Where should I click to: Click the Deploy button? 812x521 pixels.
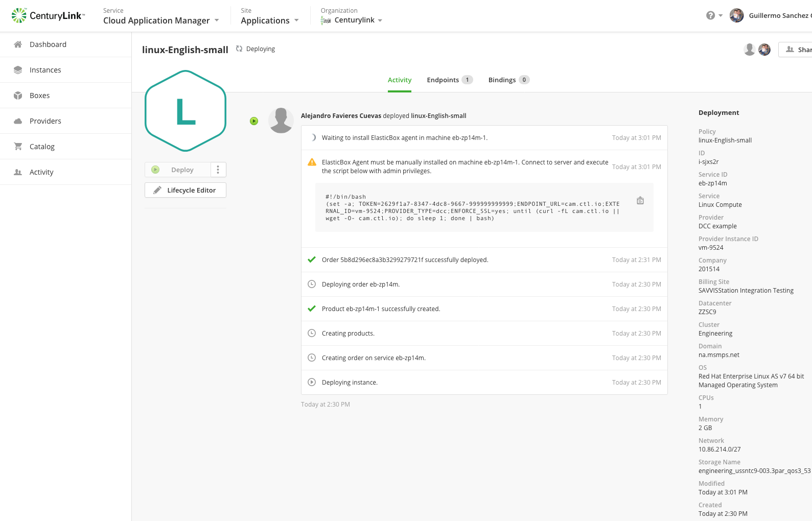[x=178, y=170]
